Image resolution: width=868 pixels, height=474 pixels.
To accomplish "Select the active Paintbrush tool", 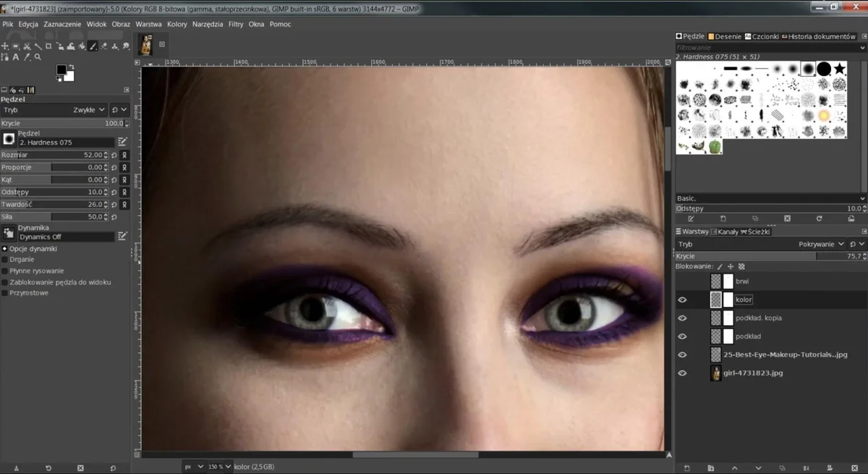I will (x=93, y=46).
